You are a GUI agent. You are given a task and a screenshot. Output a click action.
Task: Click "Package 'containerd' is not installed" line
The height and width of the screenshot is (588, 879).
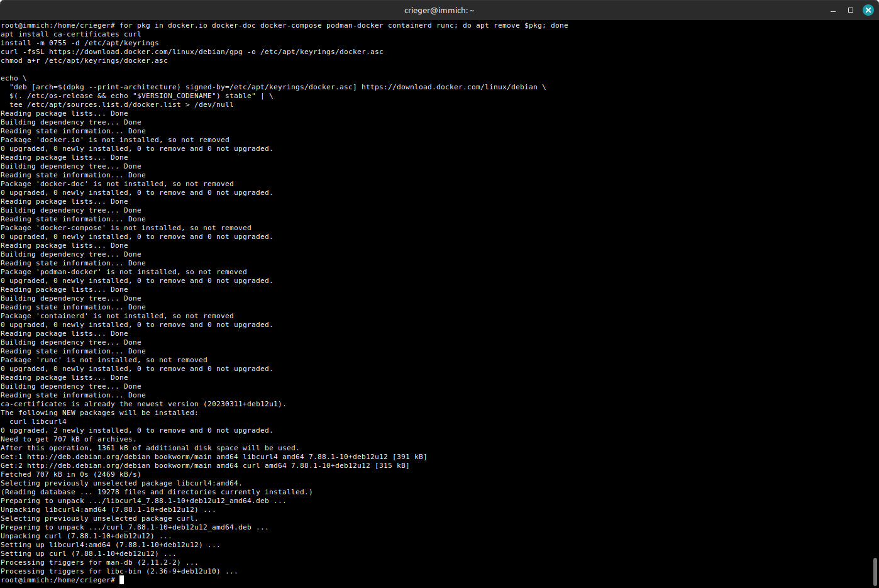point(117,316)
